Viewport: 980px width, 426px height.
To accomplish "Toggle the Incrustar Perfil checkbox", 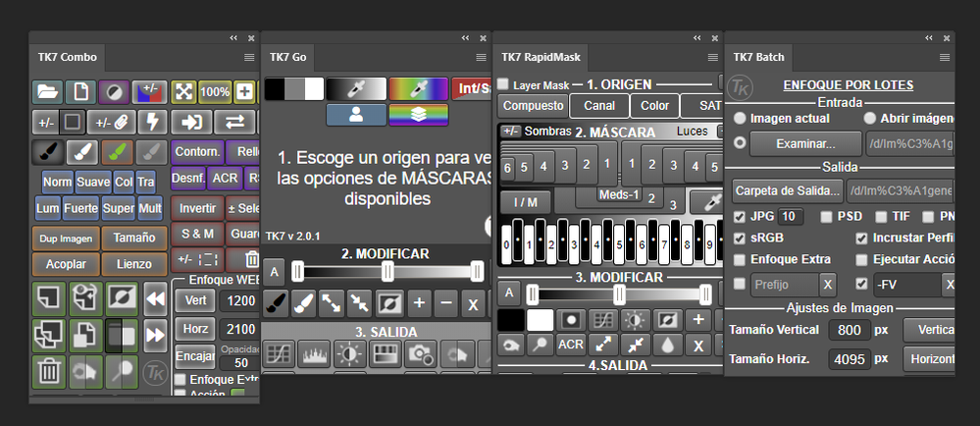I will [x=862, y=239].
